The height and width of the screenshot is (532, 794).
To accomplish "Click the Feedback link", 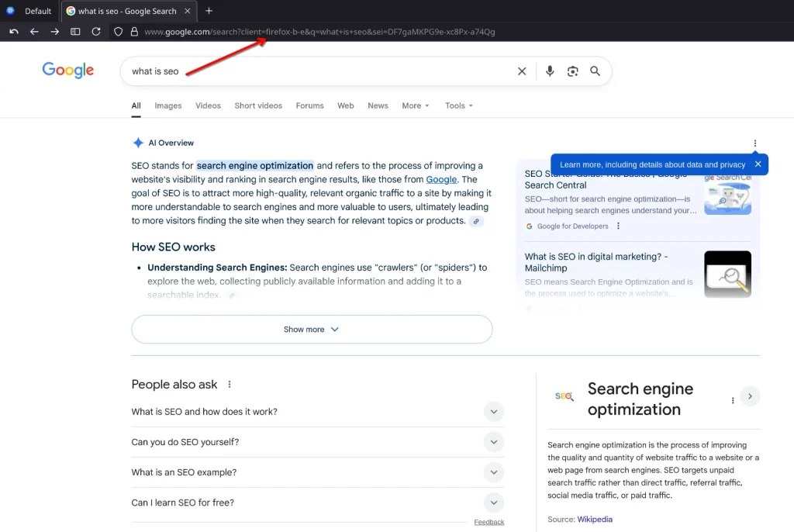I will click(488, 522).
